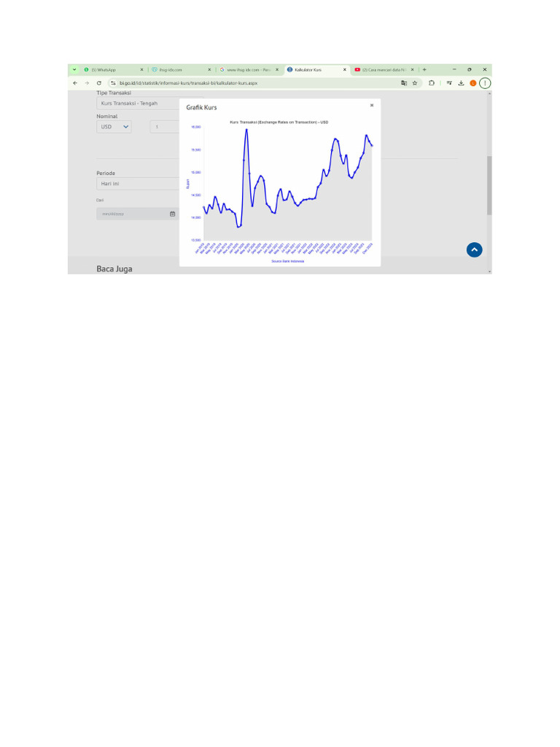Open the Tipe Transaksi dropdown
This screenshot has height=747, width=560.
tap(139, 104)
